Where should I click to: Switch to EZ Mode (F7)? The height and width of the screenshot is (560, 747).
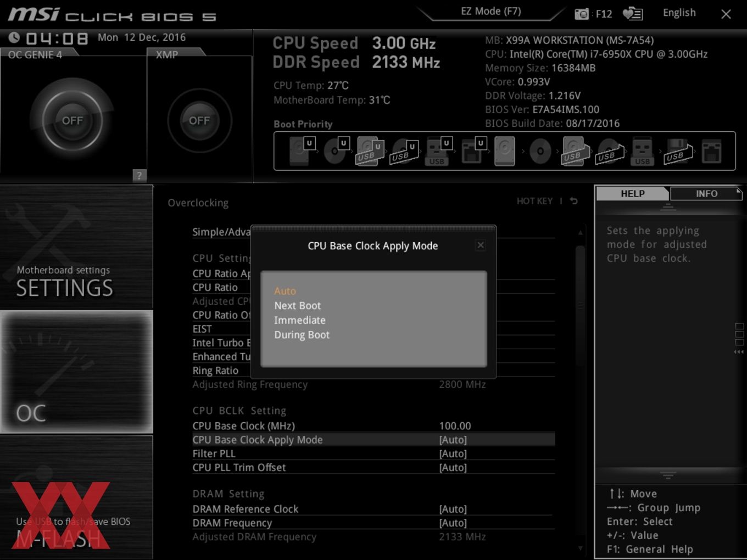click(490, 12)
